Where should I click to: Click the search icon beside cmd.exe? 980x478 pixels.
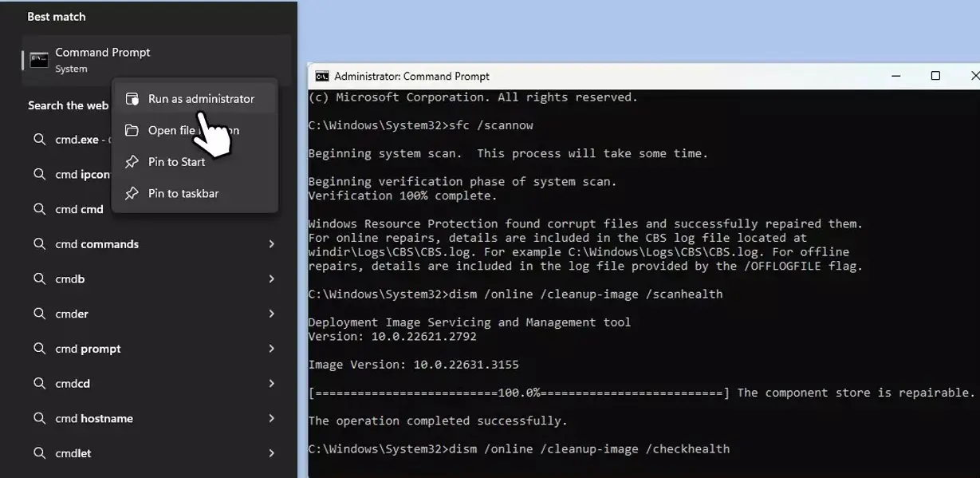pyautogui.click(x=39, y=140)
